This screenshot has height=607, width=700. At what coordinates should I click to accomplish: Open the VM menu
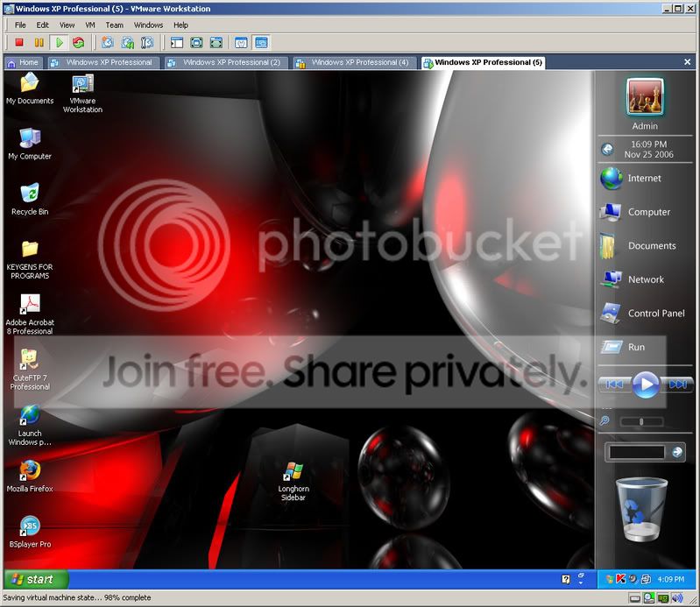point(90,25)
